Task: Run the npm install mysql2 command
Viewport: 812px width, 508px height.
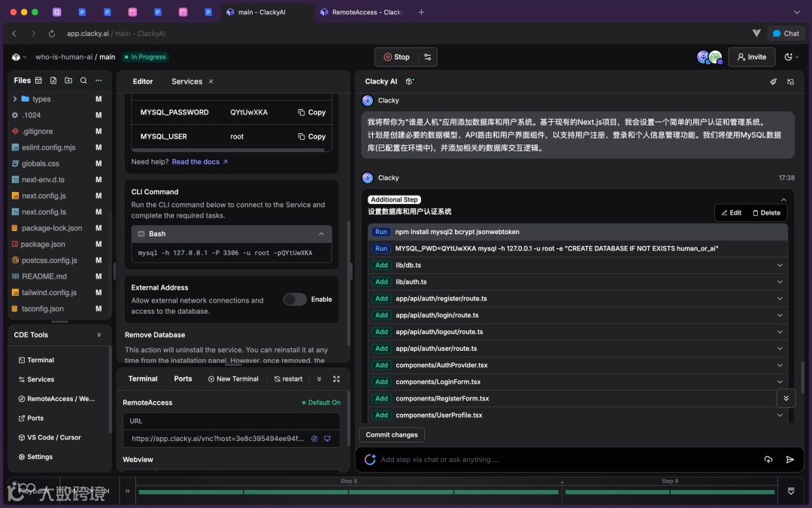Action: [x=381, y=232]
